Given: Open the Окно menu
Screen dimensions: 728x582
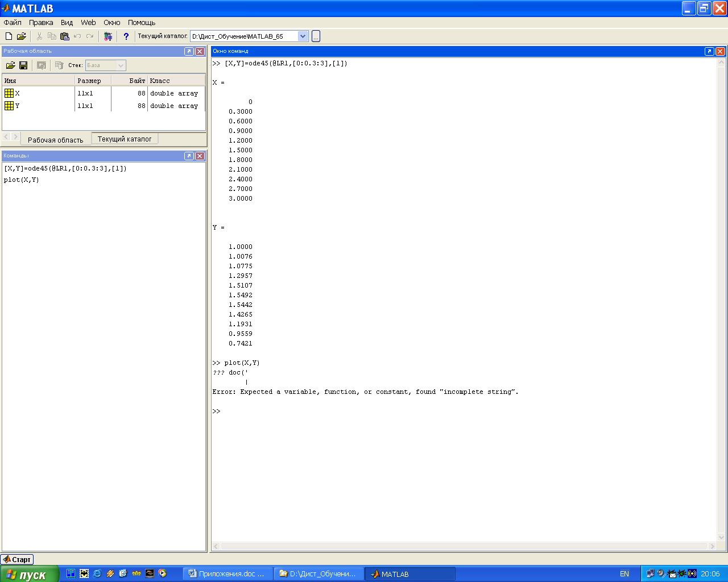Looking at the screenshot, I should (112, 23).
